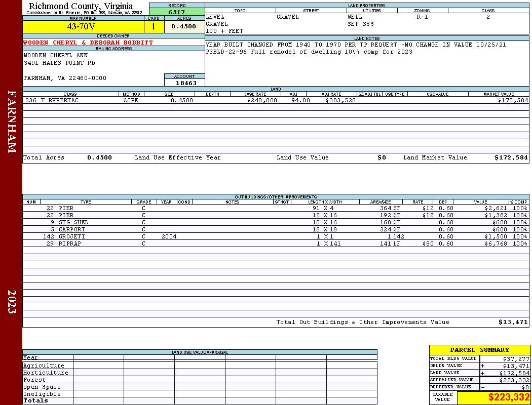Select the STG SHED outbuilding row
532x405 pixels.
pyautogui.click(x=276, y=223)
